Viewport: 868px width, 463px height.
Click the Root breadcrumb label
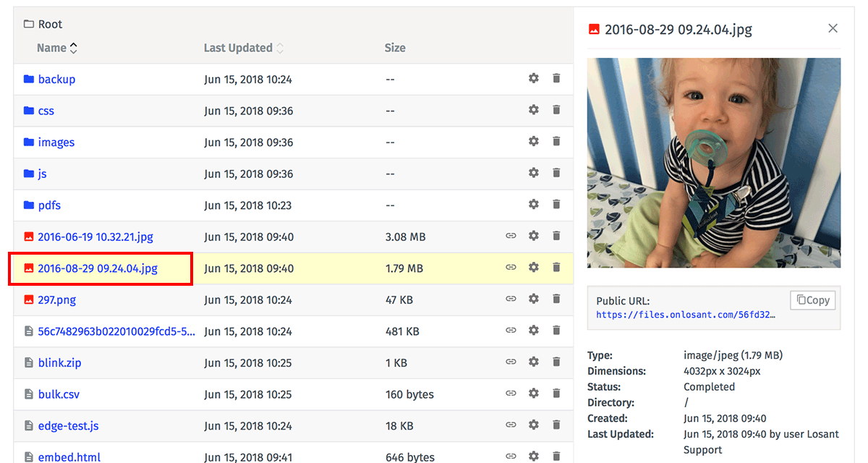51,24
